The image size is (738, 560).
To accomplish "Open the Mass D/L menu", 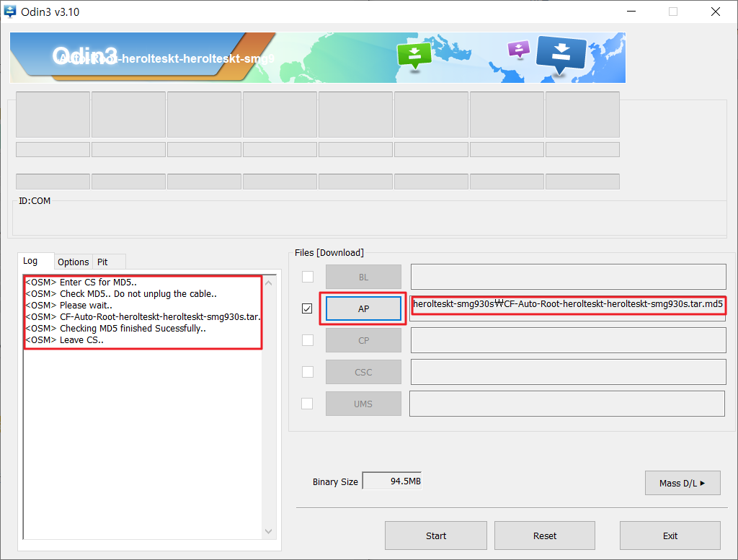I will 683,483.
